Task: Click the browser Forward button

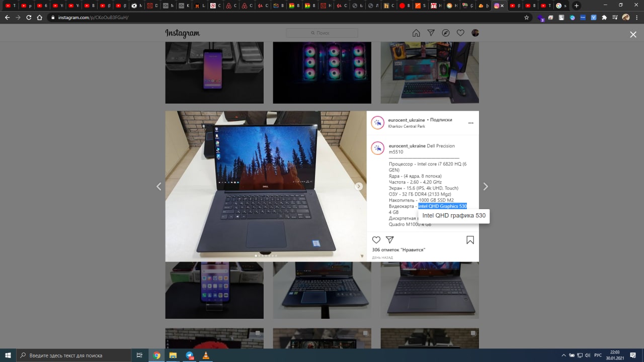Action: (18, 17)
